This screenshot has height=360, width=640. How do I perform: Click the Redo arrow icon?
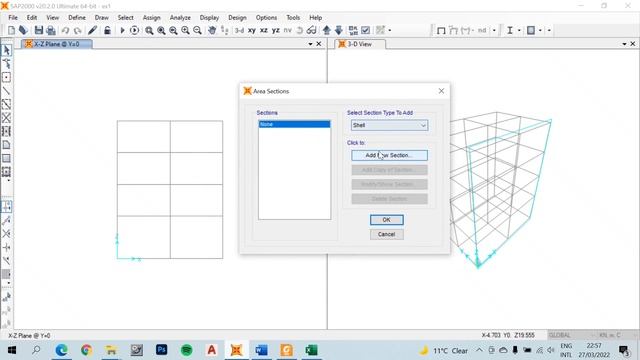77,30
